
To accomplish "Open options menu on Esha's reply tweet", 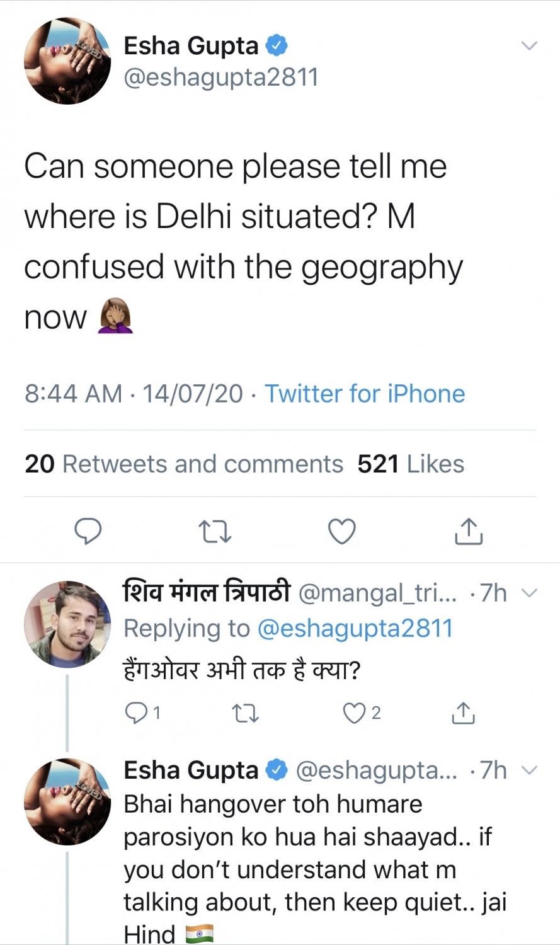I will pyautogui.click(x=529, y=769).
